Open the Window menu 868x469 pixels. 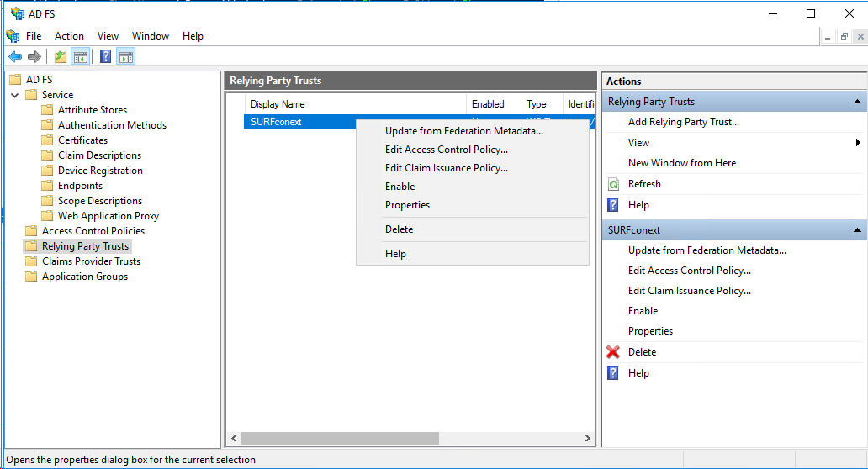click(151, 36)
